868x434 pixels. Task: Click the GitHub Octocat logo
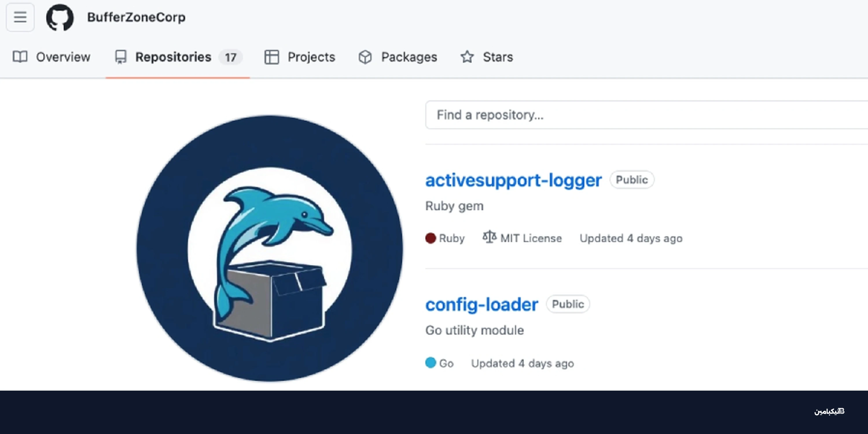click(x=60, y=18)
